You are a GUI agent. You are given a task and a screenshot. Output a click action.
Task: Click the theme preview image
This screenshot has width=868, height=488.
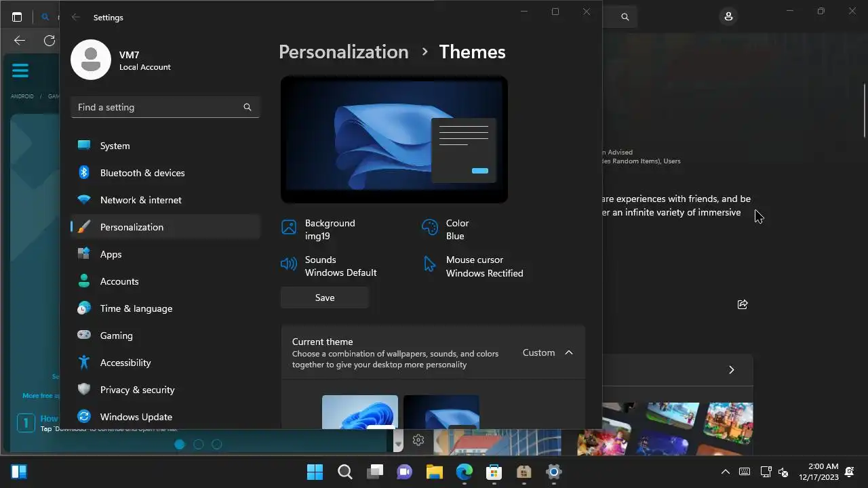click(x=394, y=139)
